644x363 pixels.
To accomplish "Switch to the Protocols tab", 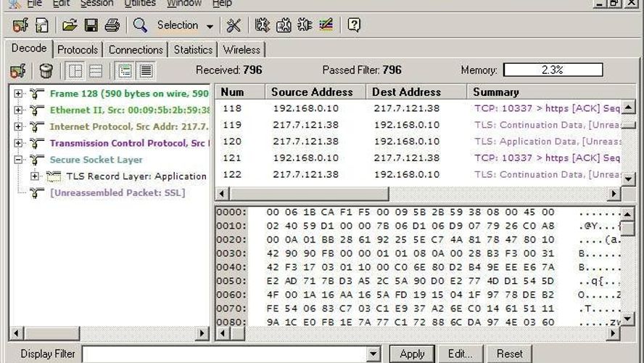I will 78,50.
